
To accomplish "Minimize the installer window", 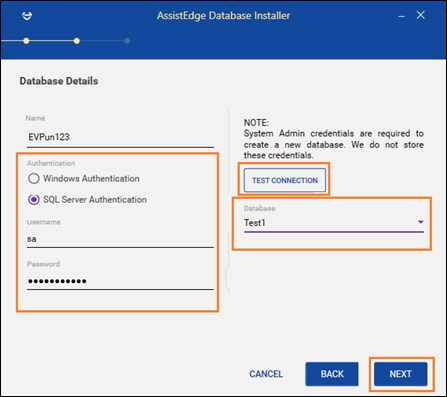I will 401,16.
